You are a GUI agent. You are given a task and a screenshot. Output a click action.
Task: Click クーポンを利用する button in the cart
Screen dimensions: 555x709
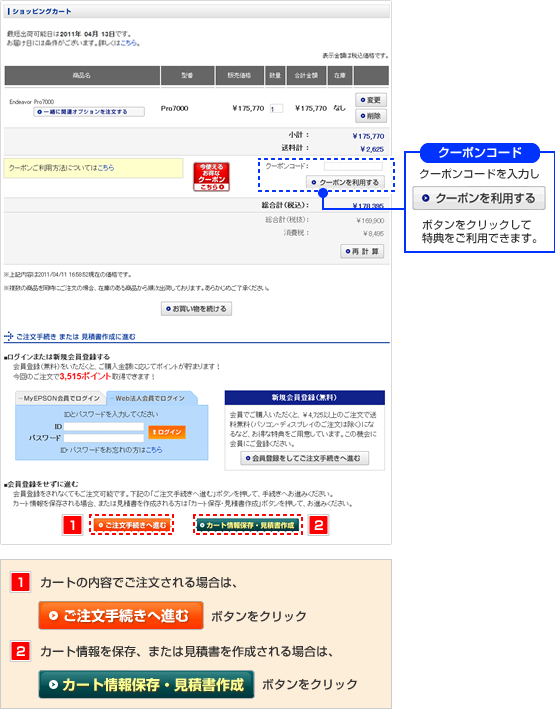345,182
